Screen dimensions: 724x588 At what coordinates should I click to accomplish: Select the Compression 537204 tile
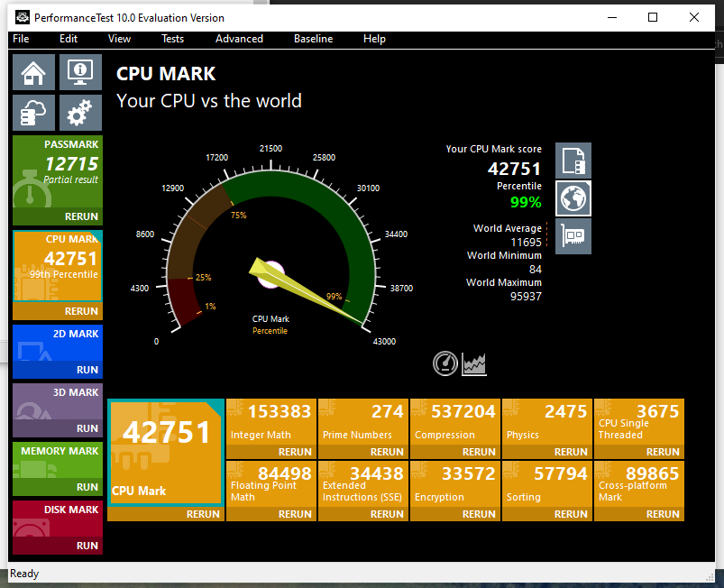click(455, 423)
